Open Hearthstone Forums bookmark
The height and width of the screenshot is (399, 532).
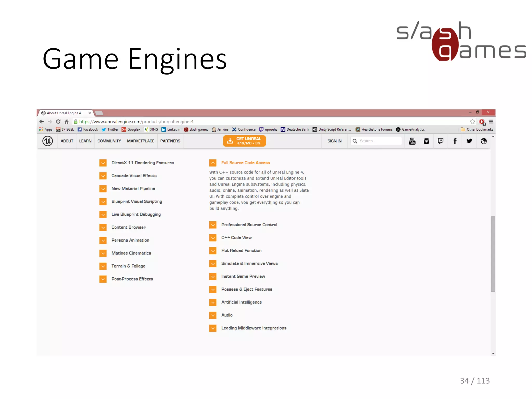pos(374,129)
